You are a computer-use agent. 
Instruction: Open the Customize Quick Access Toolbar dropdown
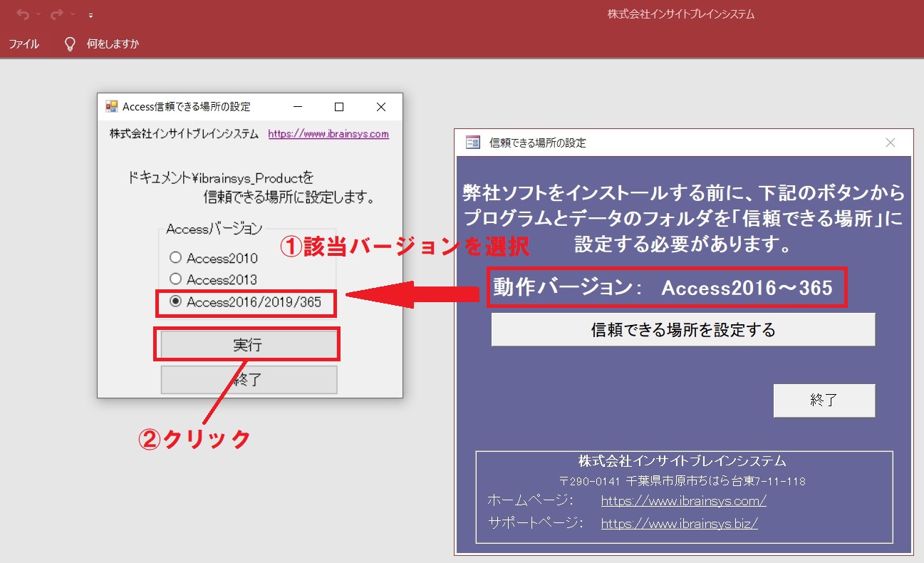coord(90,14)
